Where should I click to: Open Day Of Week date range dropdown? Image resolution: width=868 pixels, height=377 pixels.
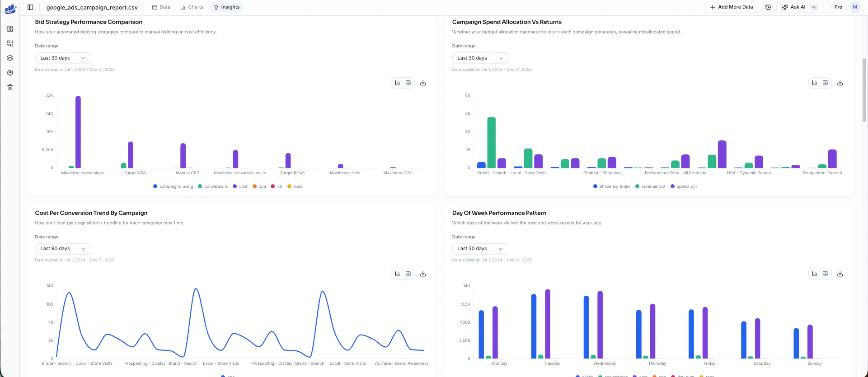(480, 249)
